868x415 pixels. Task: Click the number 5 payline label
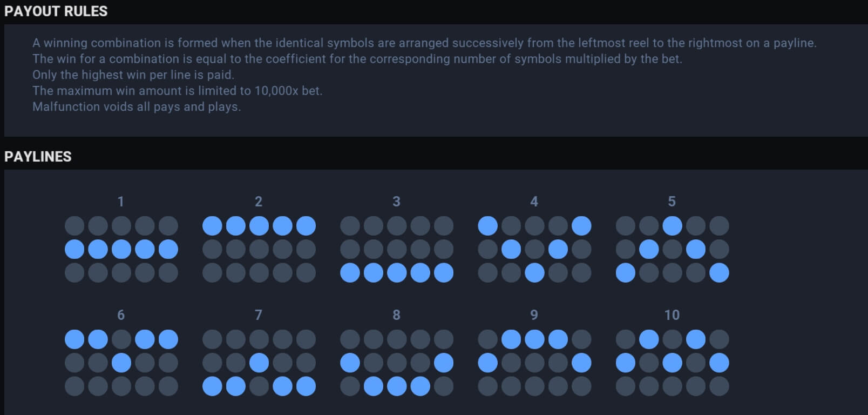pos(672,202)
